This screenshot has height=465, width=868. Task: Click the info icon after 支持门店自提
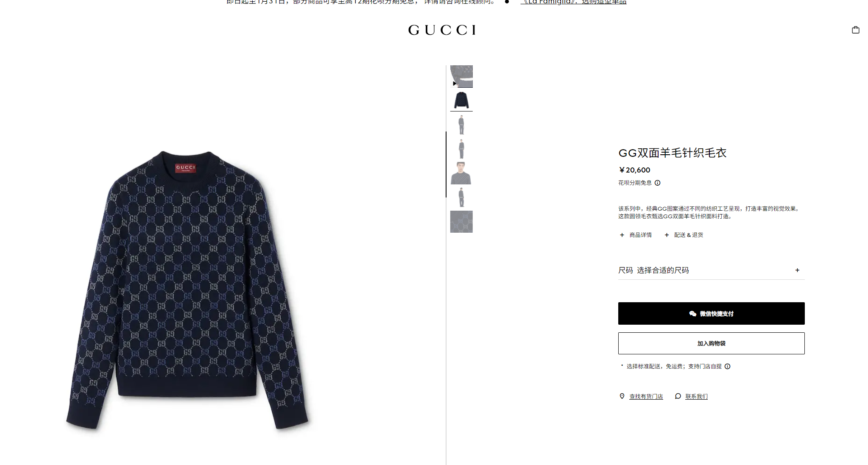coord(727,366)
